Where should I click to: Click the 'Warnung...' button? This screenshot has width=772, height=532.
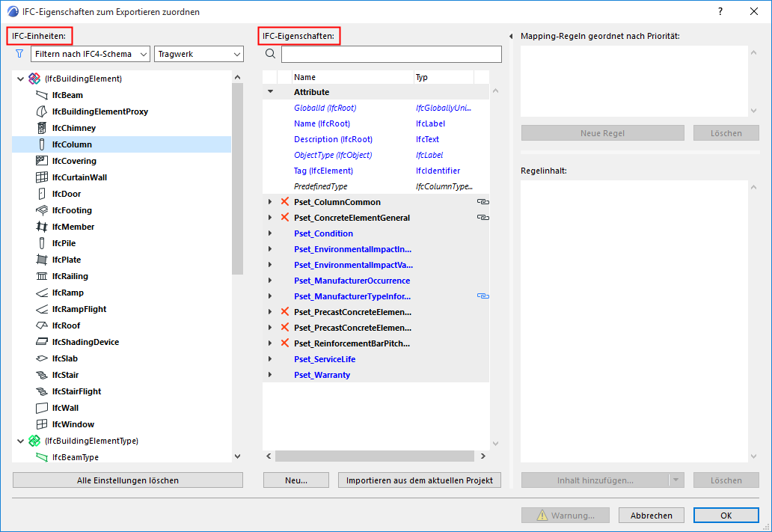566,516
